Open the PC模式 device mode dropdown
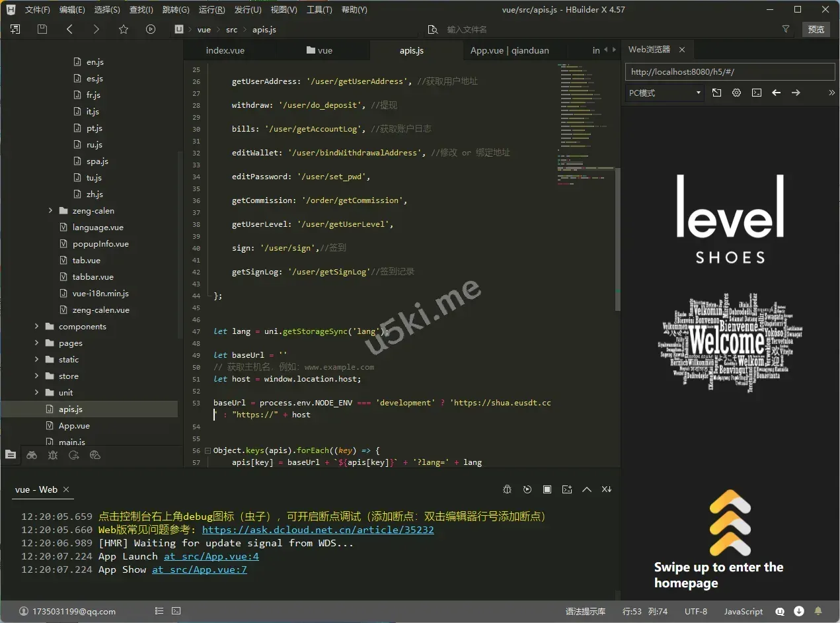 (x=664, y=93)
